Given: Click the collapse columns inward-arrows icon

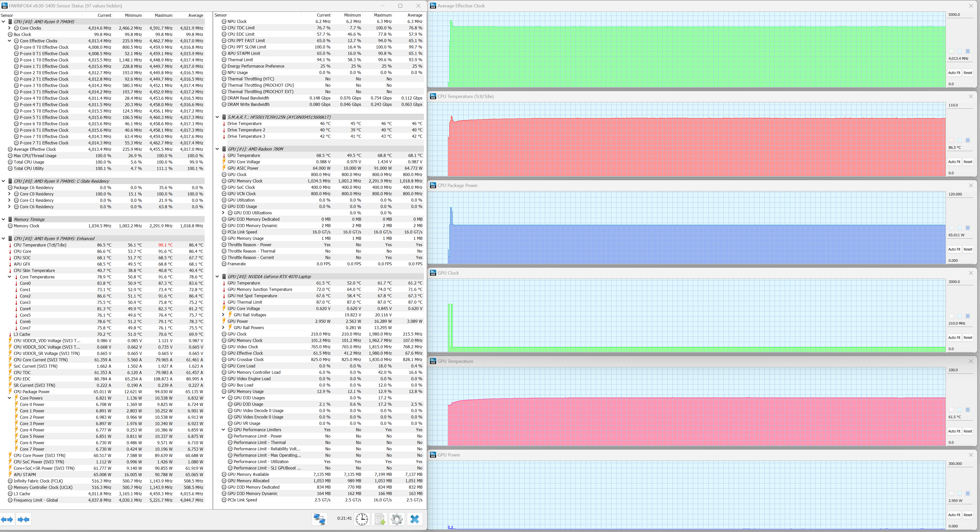Looking at the screenshot, I should 23,519.
